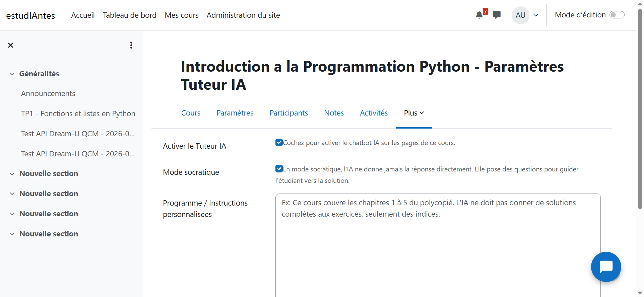This screenshot has height=297, width=644.
Task: Collapse the first Nouvelle section chevron
Action: [12, 174]
